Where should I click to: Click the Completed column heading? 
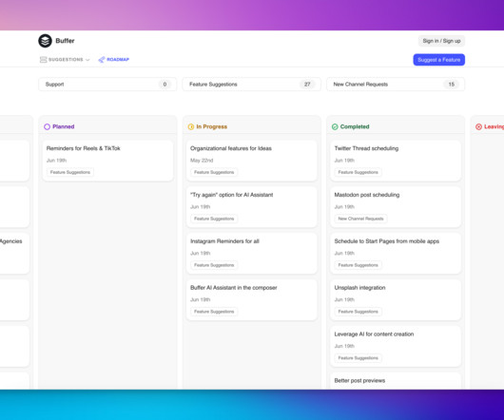355,126
